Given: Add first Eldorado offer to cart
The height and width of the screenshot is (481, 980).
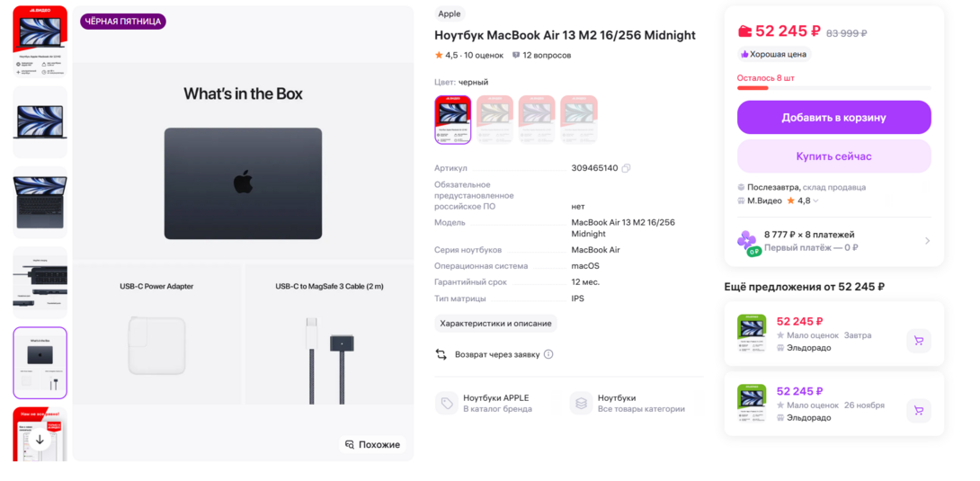Looking at the screenshot, I should 918,341.
